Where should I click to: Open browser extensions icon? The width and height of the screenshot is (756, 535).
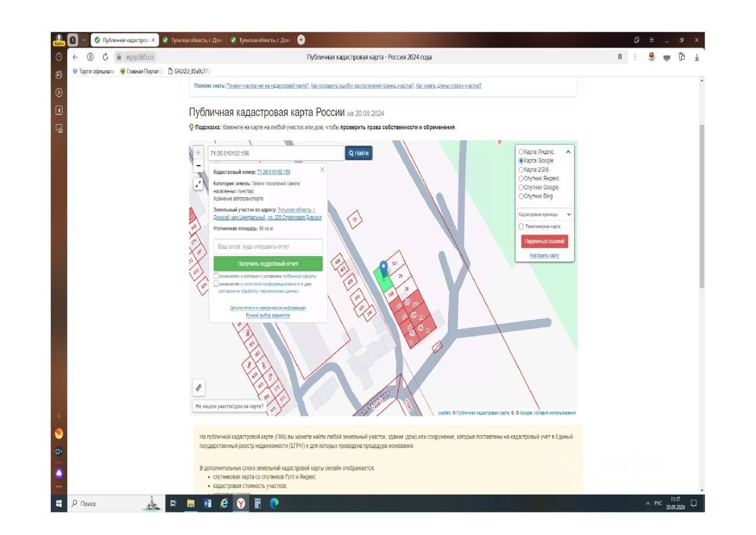coord(682,57)
